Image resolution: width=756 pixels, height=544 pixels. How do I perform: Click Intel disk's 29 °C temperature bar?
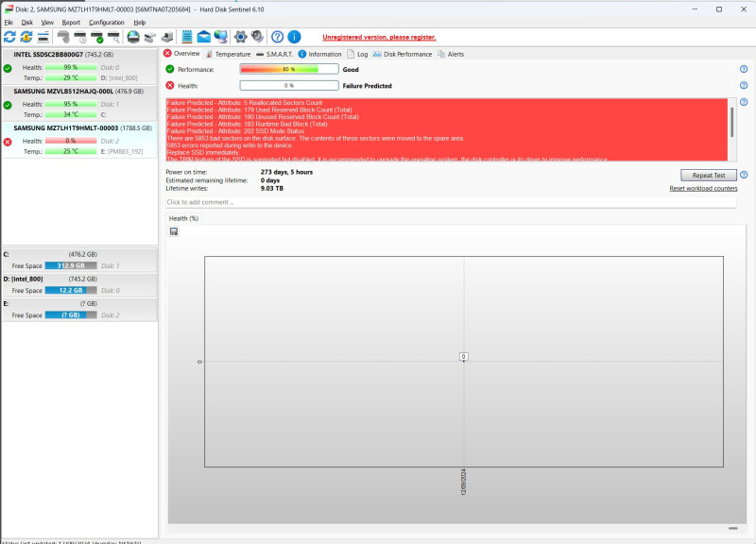click(71, 77)
